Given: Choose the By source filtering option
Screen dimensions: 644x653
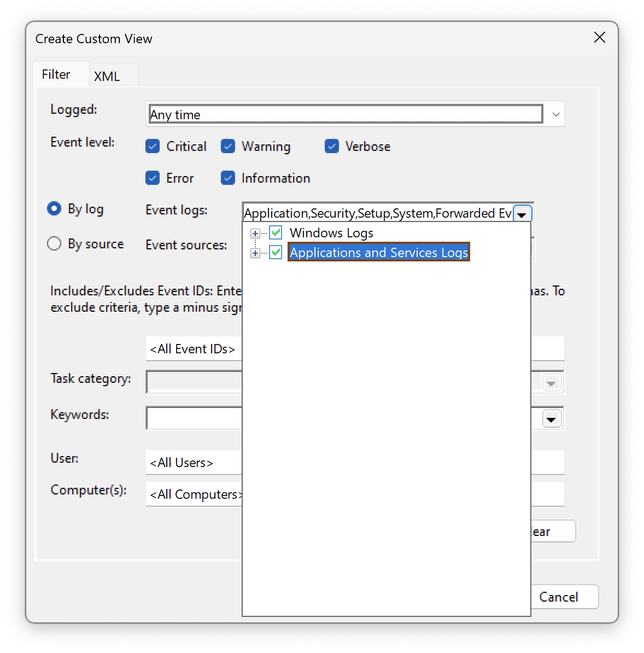Looking at the screenshot, I should pos(54,243).
